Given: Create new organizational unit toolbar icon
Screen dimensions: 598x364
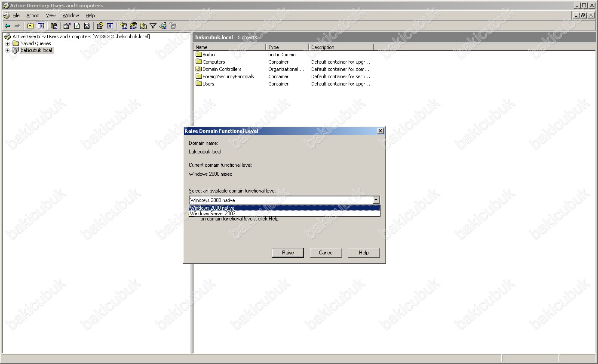Looking at the screenshot, I should (x=143, y=26).
